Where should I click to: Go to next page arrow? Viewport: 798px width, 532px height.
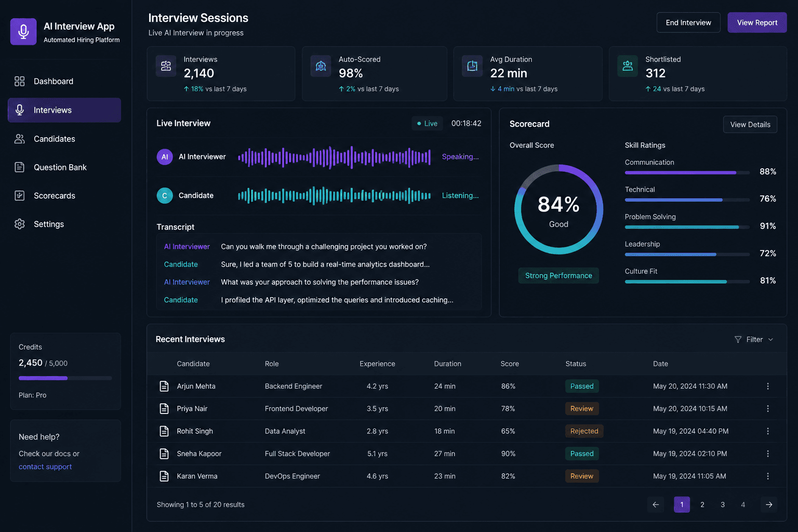tap(769, 504)
